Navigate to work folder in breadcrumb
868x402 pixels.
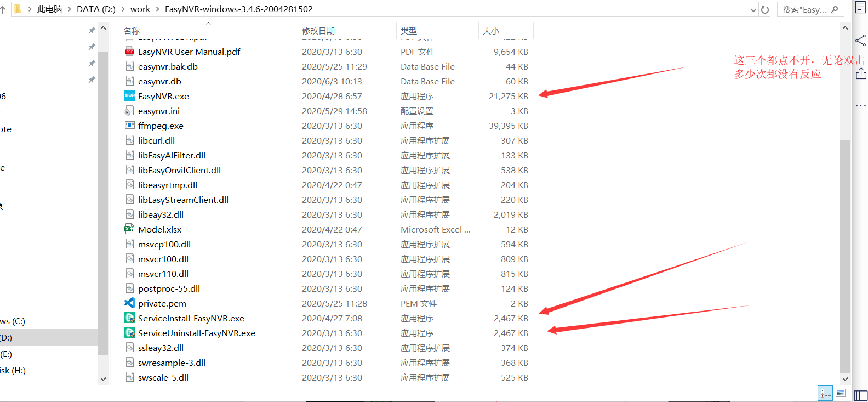[140, 9]
